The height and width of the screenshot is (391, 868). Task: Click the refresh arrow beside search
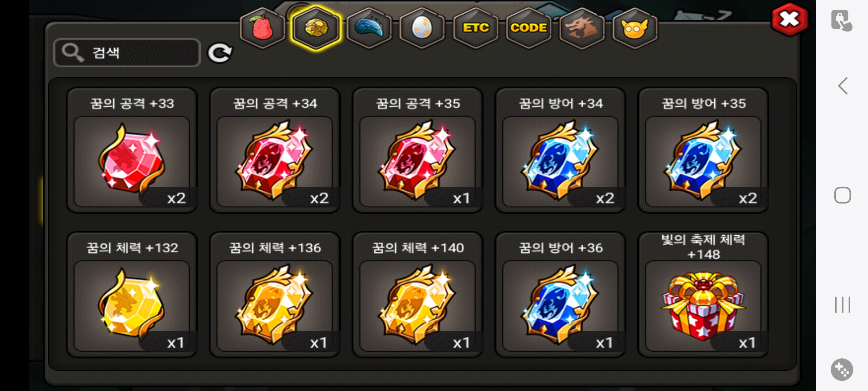point(220,53)
